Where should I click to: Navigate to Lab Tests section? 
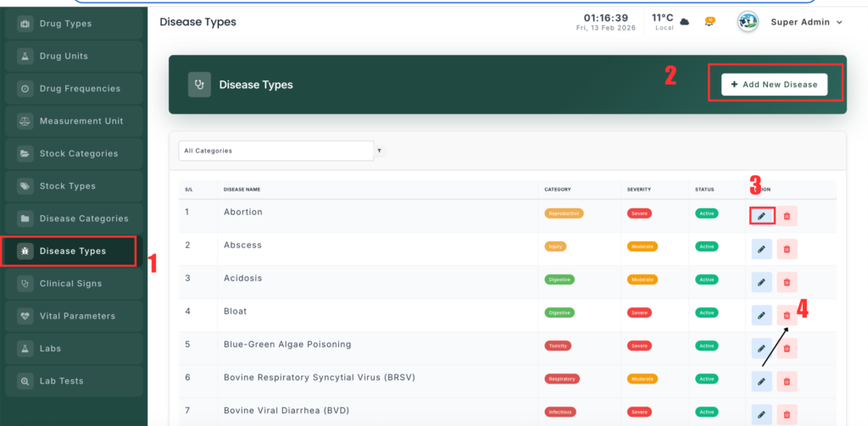[61, 381]
